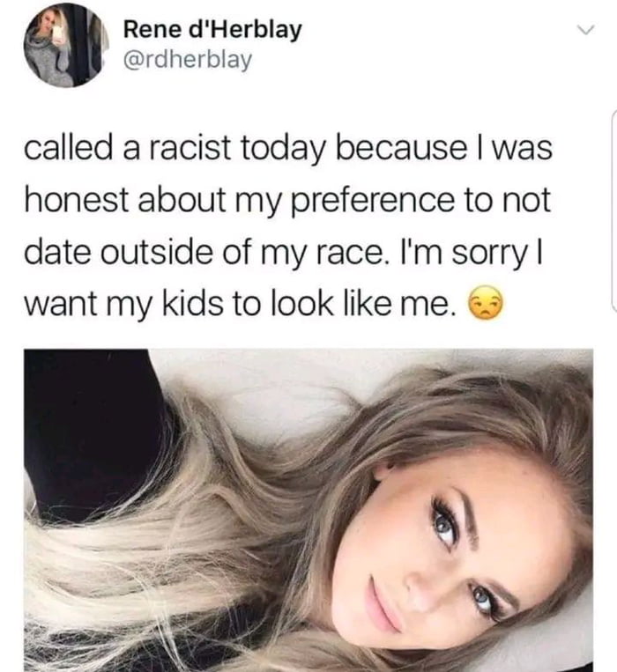617x672 pixels.
Task: Open the @rdherblay handle link
Action: [188, 60]
